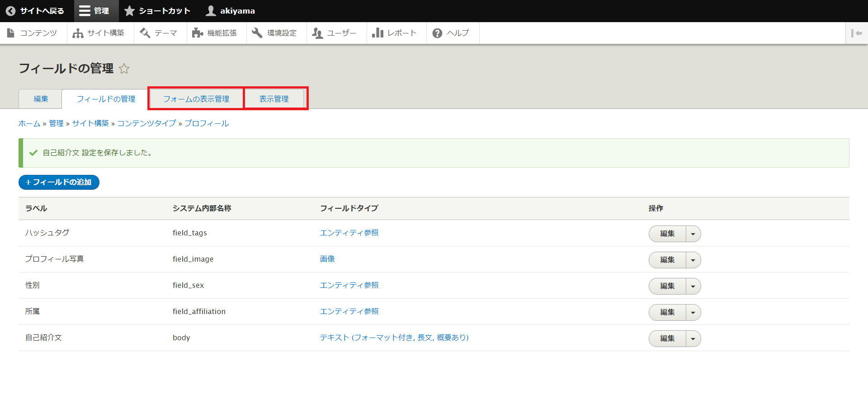Click the サイトへ戻る back arrow icon
Image resolution: width=868 pixels, height=408 pixels.
coord(11,11)
